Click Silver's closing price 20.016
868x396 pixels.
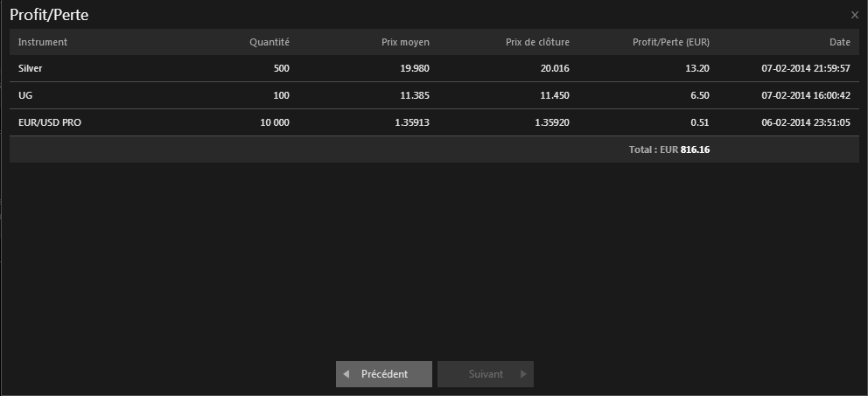click(x=555, y=68)
